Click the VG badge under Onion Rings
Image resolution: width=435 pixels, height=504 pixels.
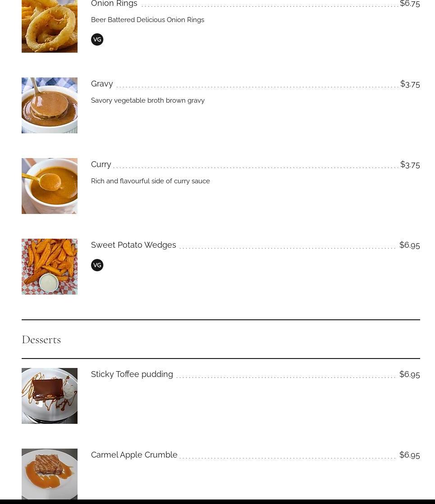tap(97, 40)
